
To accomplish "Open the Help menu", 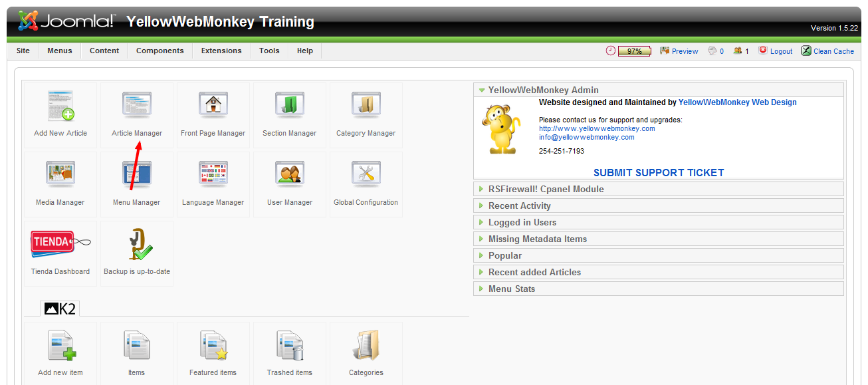I will pyautogui.click(x=305, y=51).
